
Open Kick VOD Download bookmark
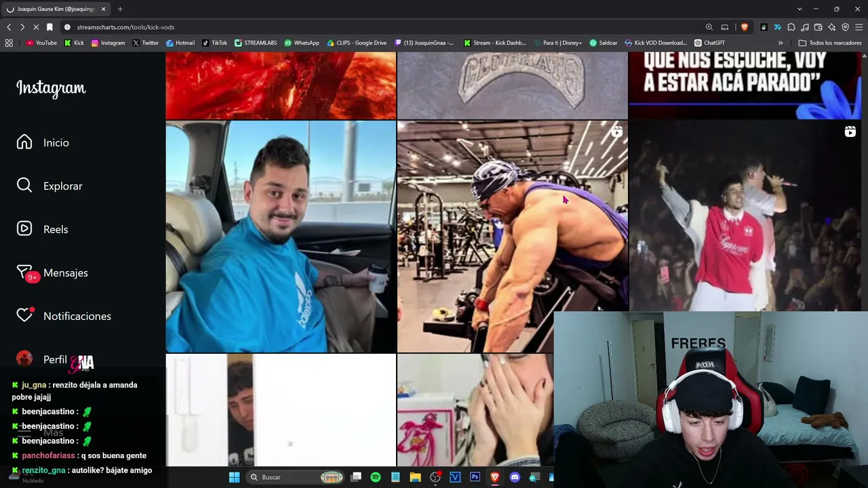(x=656, y=43)
